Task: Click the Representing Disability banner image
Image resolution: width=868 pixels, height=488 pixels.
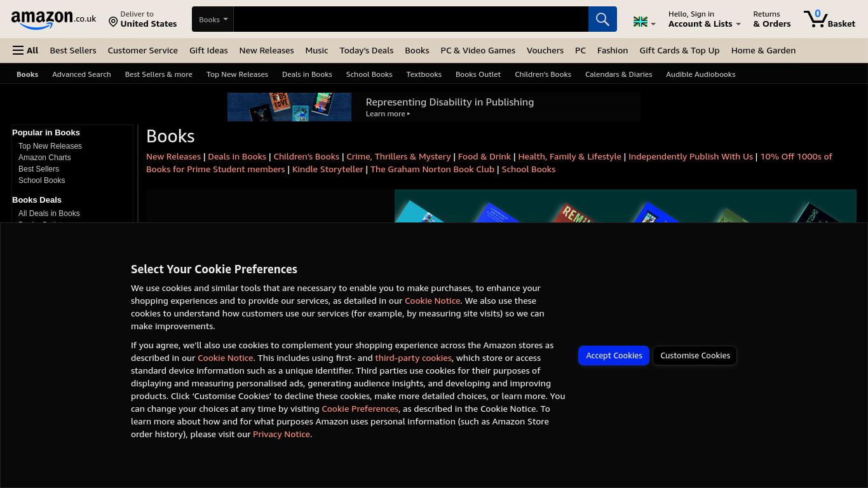Action: (289, 107)
